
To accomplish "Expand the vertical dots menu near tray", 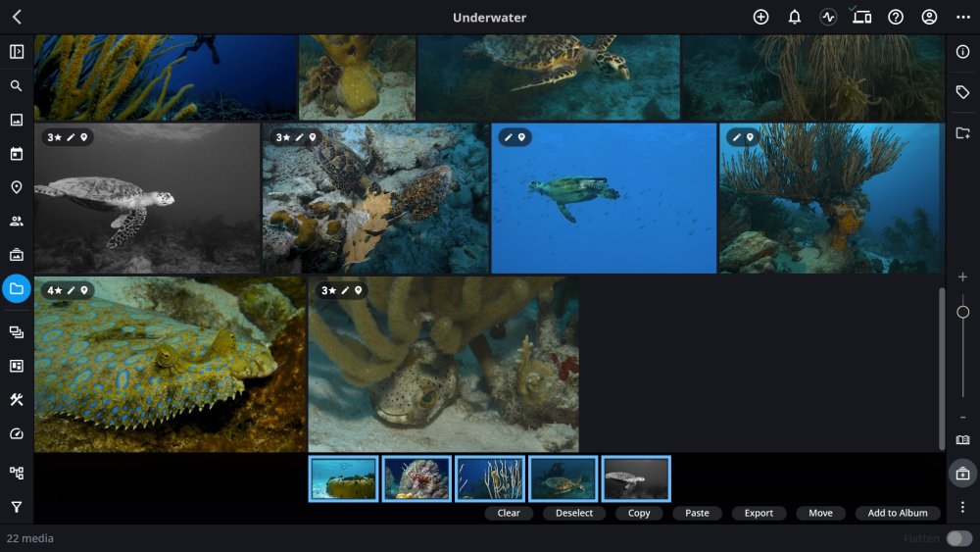I will (x=962, y=507).
